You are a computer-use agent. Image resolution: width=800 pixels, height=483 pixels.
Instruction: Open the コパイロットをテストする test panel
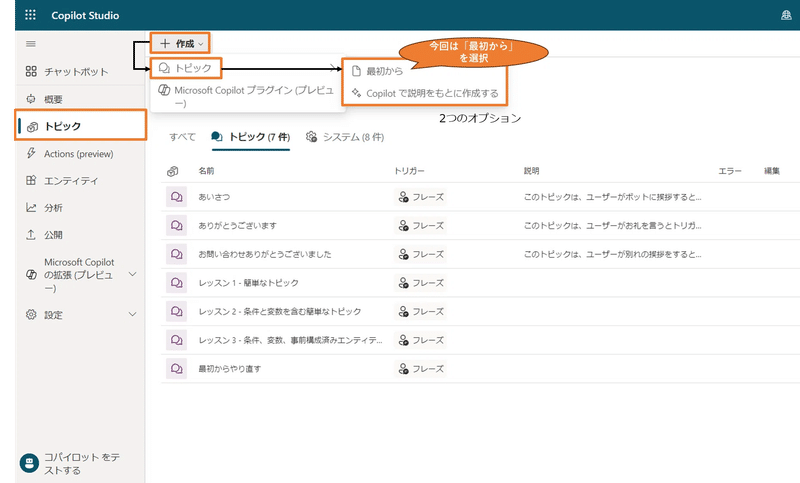tap(81, 463)
